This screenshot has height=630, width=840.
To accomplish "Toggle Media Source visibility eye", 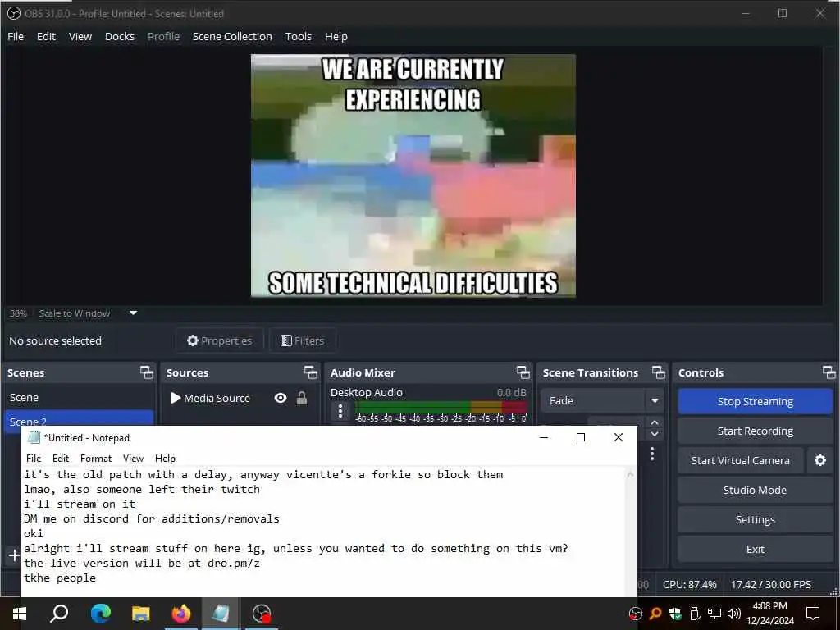I will [281, 398].
